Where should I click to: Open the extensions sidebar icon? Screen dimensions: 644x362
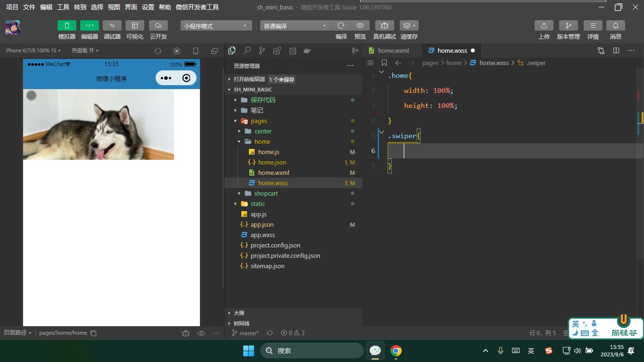coord(277,50)
